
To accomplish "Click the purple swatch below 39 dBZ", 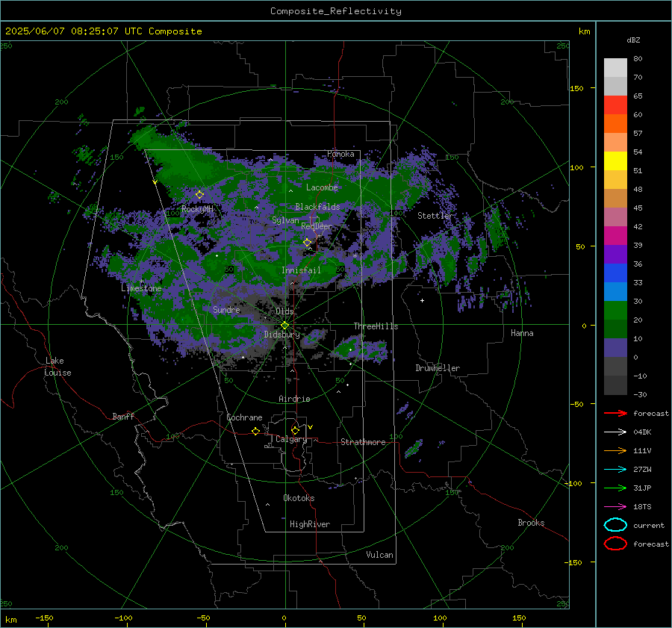I will (x=615, y=255).
